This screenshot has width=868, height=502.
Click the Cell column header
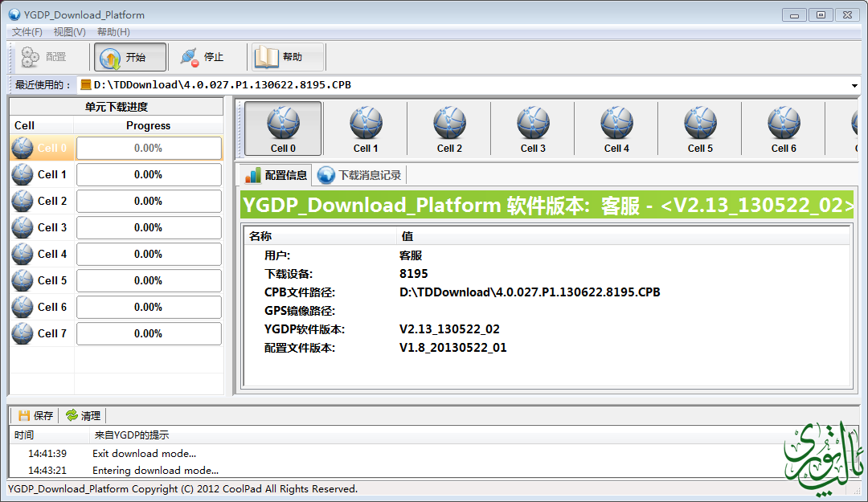[x=42, y=125]
